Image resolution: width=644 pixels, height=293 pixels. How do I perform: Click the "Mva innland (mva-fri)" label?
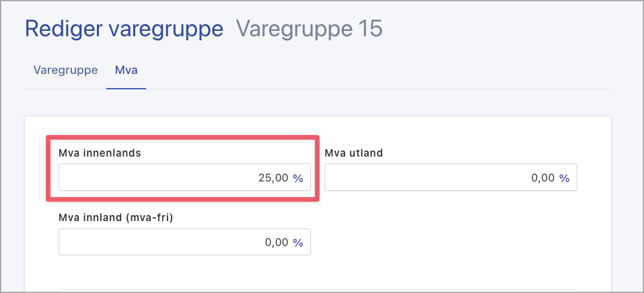[x=116, y=217]
